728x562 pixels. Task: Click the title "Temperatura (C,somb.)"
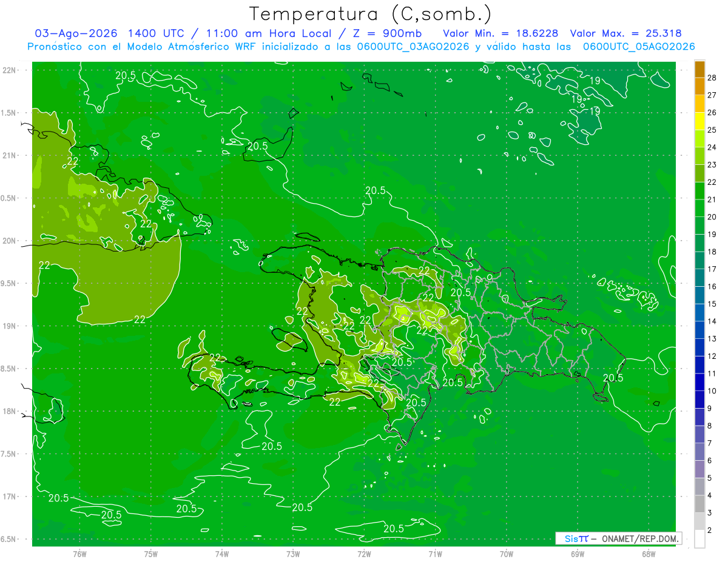[371, 14]
